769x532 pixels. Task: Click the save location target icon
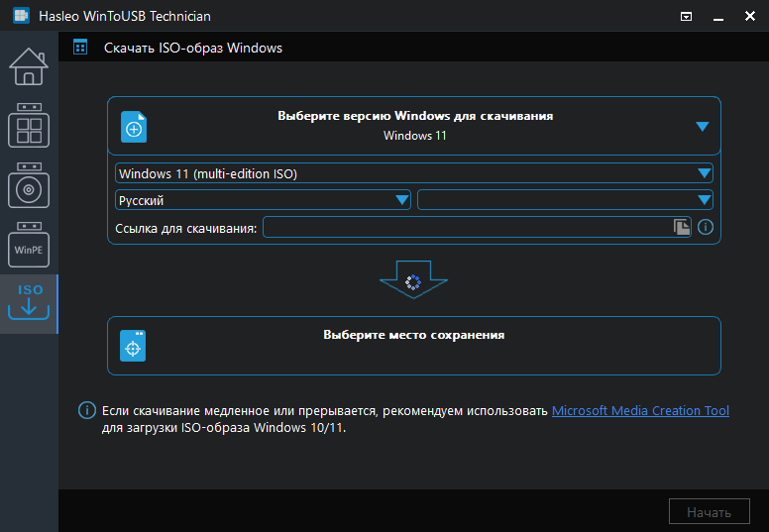click(133, 346)
